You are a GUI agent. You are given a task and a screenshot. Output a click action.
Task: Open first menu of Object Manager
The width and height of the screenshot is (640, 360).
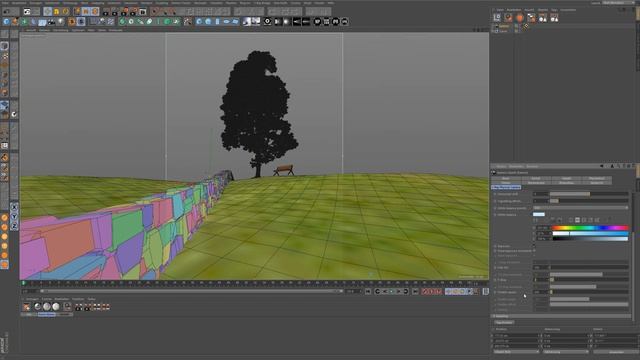click(500, 10)
